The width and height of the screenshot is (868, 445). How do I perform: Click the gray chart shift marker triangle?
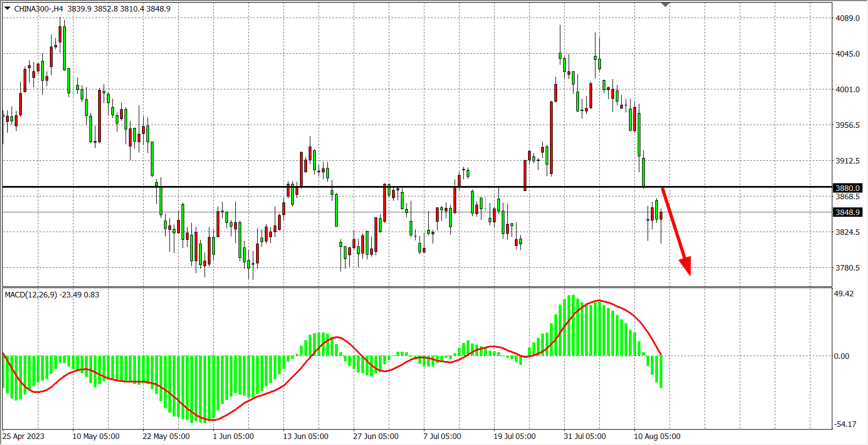click(x=666, y=5)
